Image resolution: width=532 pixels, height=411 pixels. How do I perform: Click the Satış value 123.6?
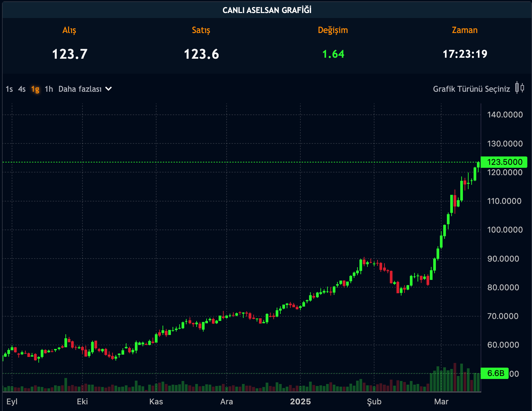201,54
